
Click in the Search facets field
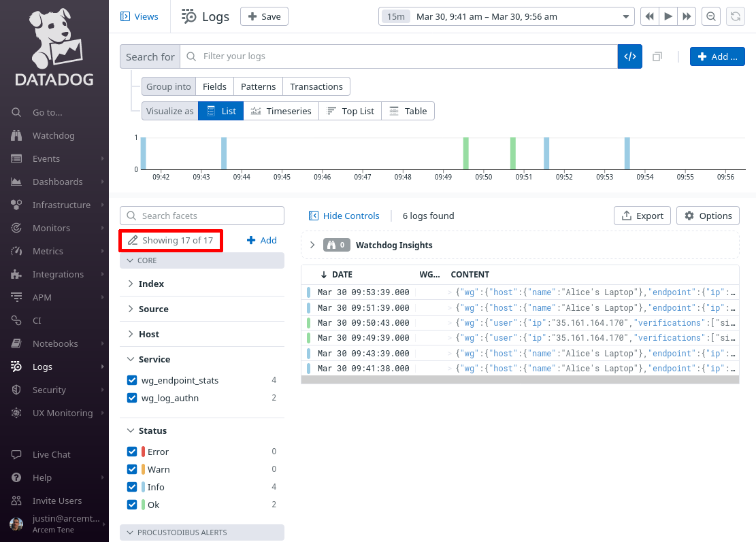[202, 216]
